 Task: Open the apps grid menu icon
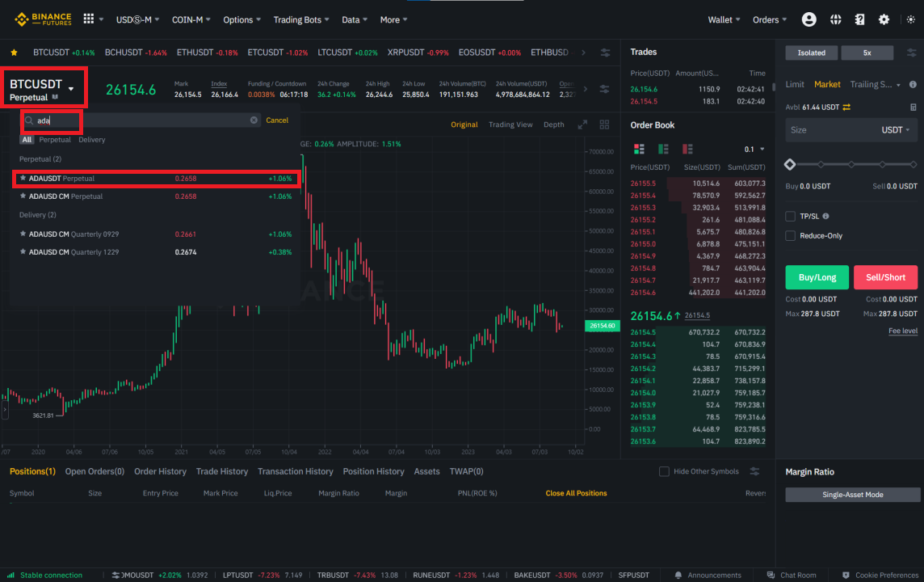pos(88,19)
